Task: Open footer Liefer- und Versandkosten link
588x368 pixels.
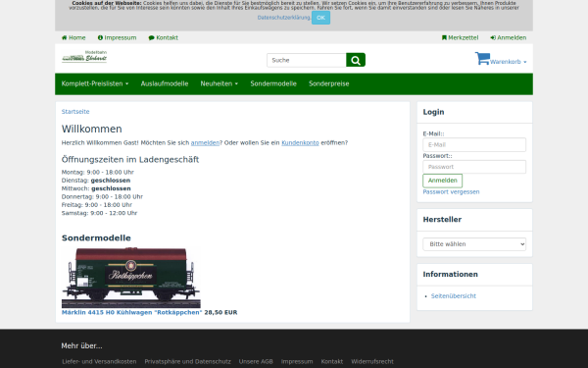Action: 99,361
